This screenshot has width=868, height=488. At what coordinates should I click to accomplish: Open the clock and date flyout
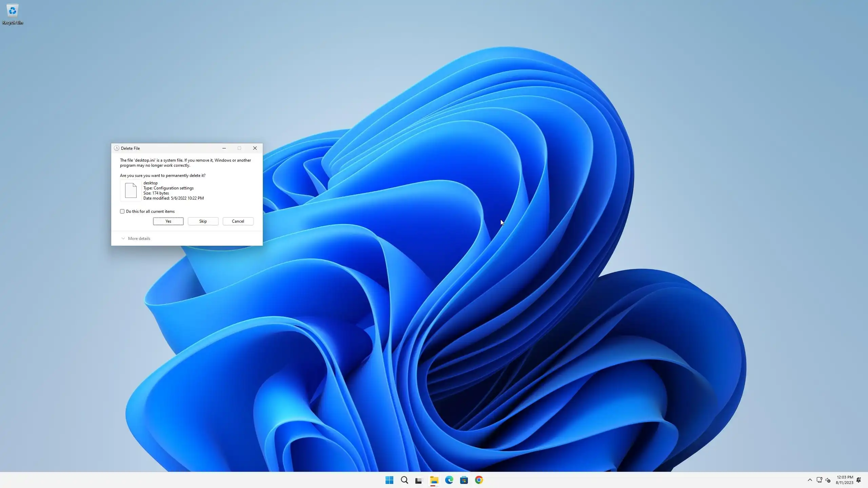(844, 480)
